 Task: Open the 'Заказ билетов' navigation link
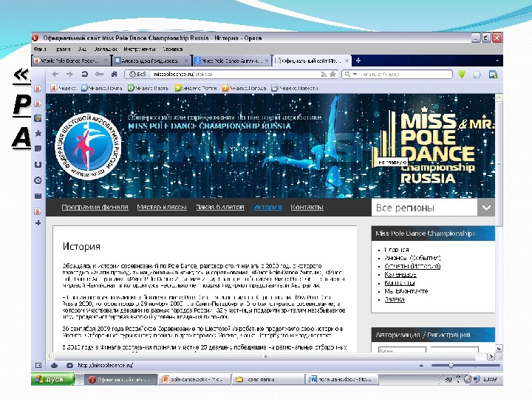pyautogui.click(x=220, y=207)
